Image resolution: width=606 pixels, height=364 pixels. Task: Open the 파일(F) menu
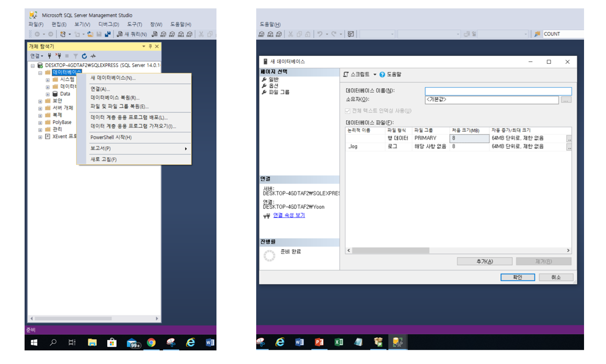pyautogui.click(x=36, y=25)
